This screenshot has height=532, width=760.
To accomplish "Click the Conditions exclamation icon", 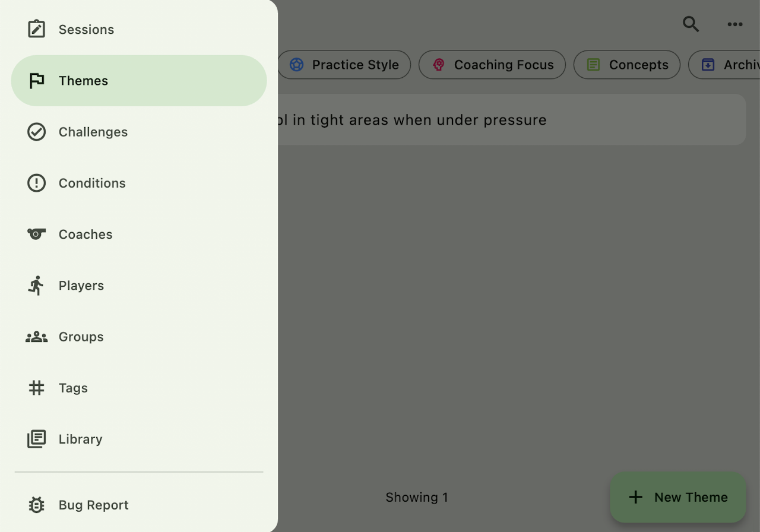I will pyautogui.click(x=36, y=183).
